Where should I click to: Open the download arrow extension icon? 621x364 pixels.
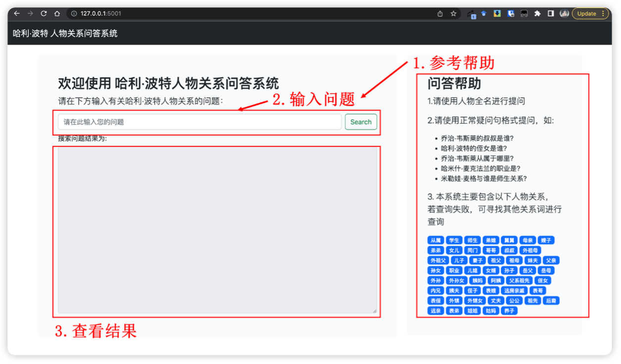497,13
